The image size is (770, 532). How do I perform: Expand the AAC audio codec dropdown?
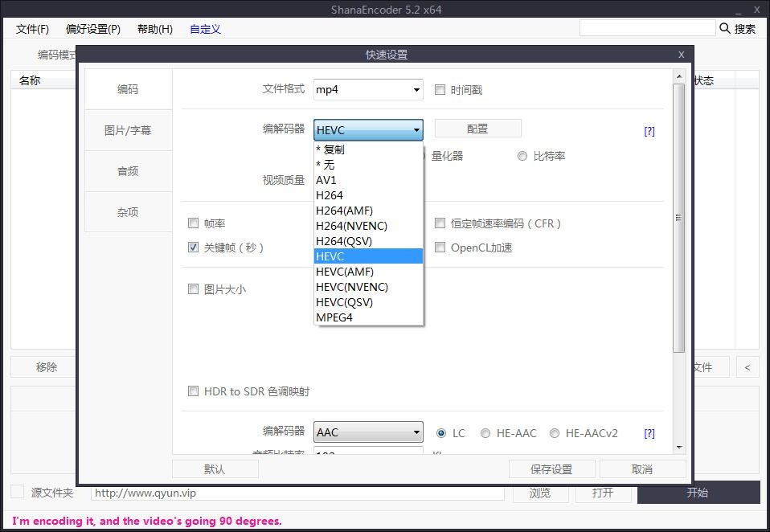pyautogui.click(x=369, y=432)
